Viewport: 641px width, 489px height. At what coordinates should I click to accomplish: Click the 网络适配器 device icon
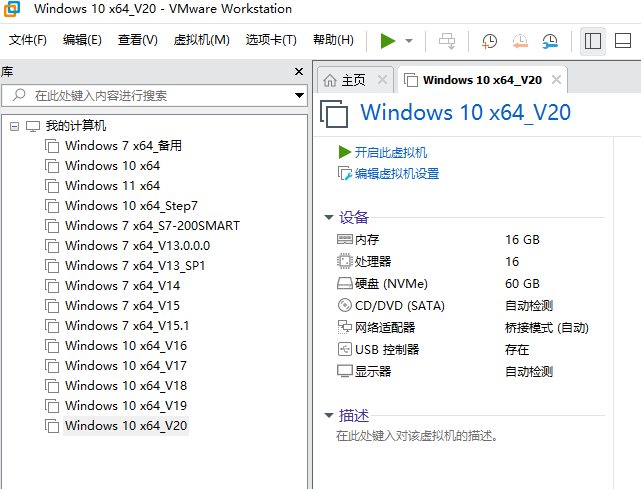click(345, 327)
